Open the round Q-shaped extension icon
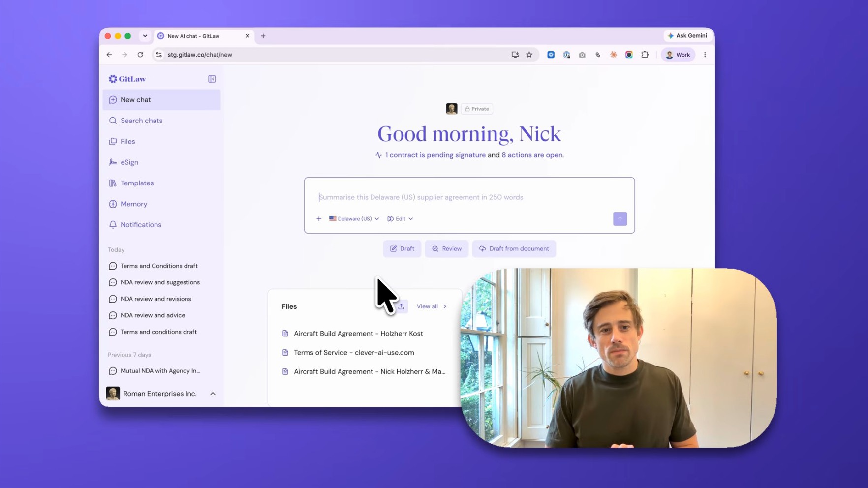Image resolution: width=868 pixels, height=488 pixels. pyautogui.click(x=566, y=55)
